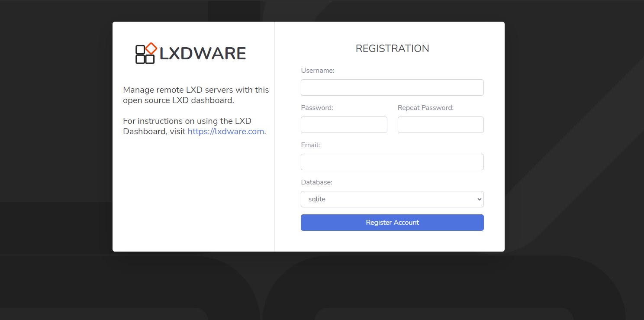Click into the Password field
The image size is (644, 320).
344,125
